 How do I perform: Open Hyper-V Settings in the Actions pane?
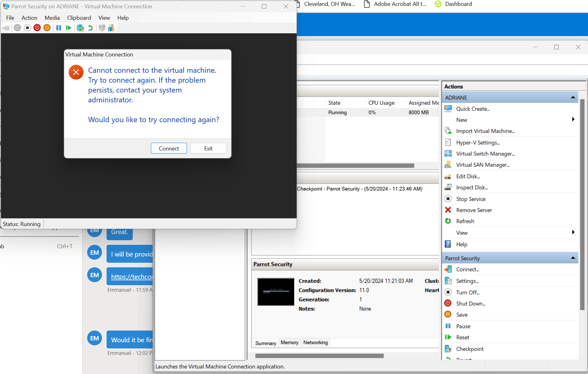point(478,142)
